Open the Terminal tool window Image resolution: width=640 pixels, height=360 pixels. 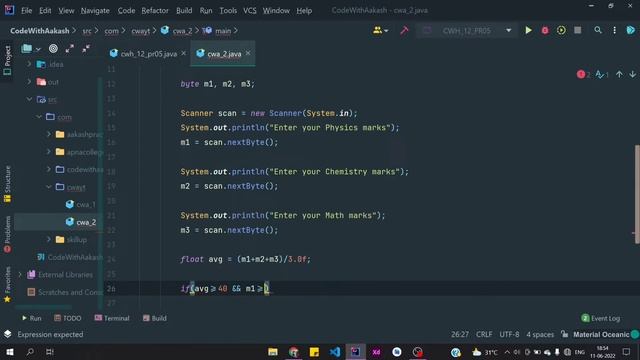coord(112,318)
